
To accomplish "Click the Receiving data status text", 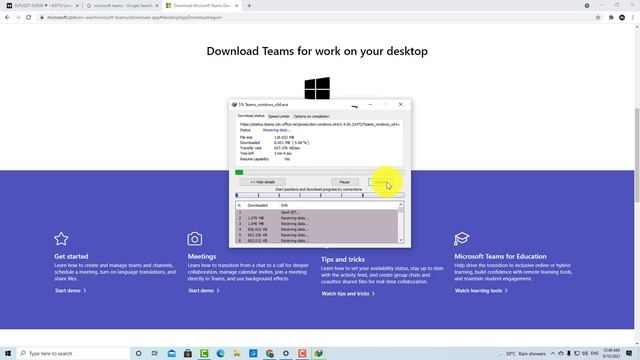I will tap(276, 130).
